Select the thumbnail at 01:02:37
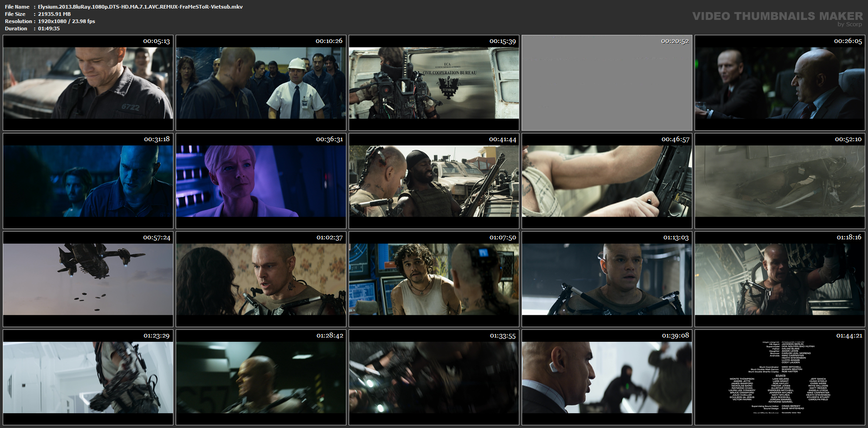Viewport: 868px width, 428px height. click(x=261, y=279)
